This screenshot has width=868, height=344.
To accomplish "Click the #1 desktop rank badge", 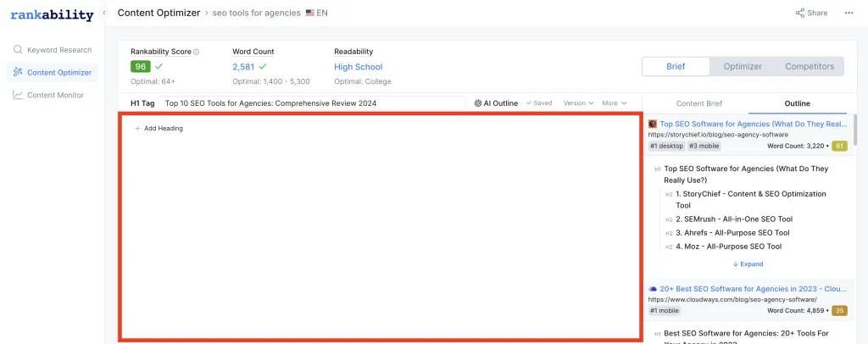I will click(666, 146).
